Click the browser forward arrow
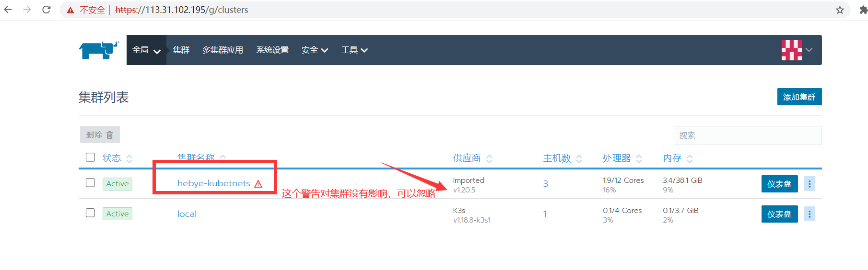The width and height of the screenshot is (868, 270). 27,10
